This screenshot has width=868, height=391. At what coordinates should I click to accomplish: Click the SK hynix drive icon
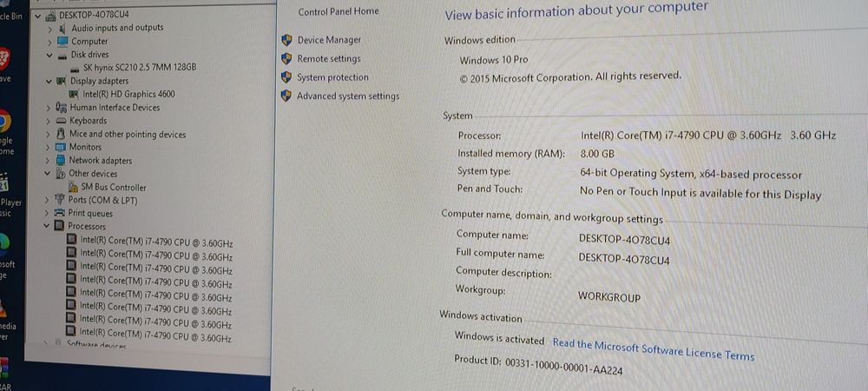[x=75, y=68]
